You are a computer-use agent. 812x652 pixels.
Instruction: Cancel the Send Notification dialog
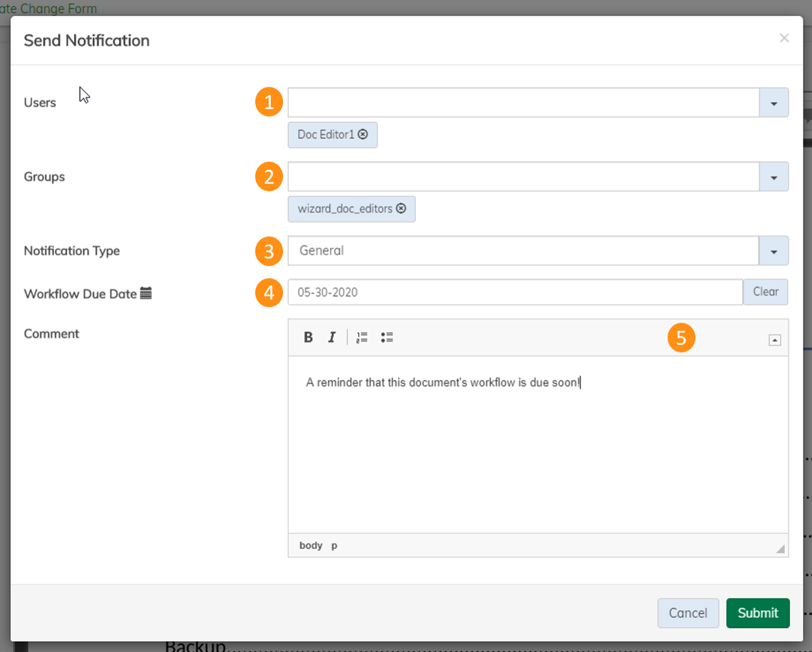tap(688, 613)
